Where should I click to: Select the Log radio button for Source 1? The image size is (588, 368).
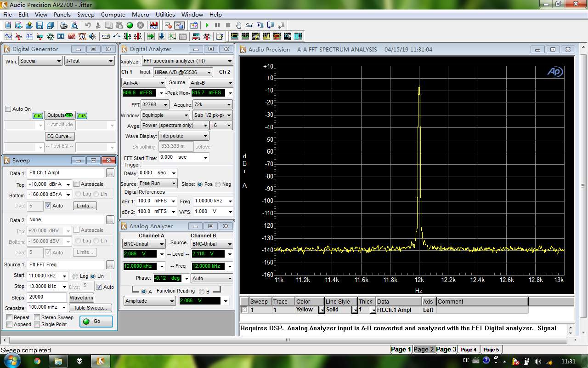75,276
